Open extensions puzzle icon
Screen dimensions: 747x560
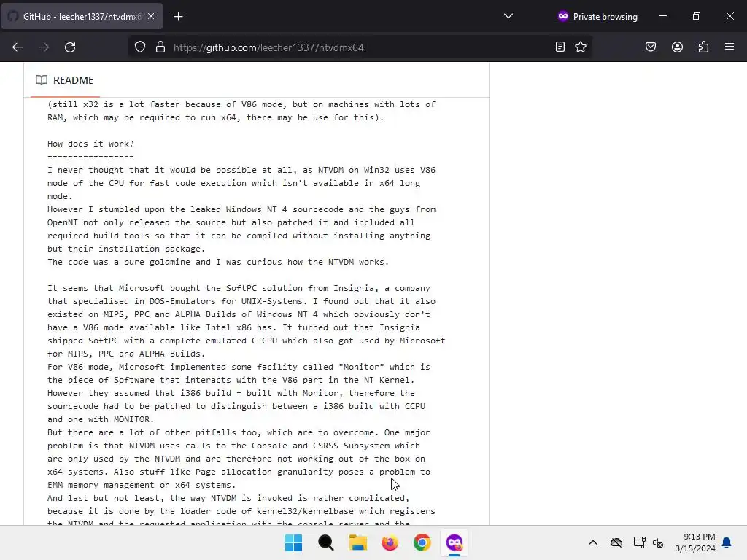point(704,47)
